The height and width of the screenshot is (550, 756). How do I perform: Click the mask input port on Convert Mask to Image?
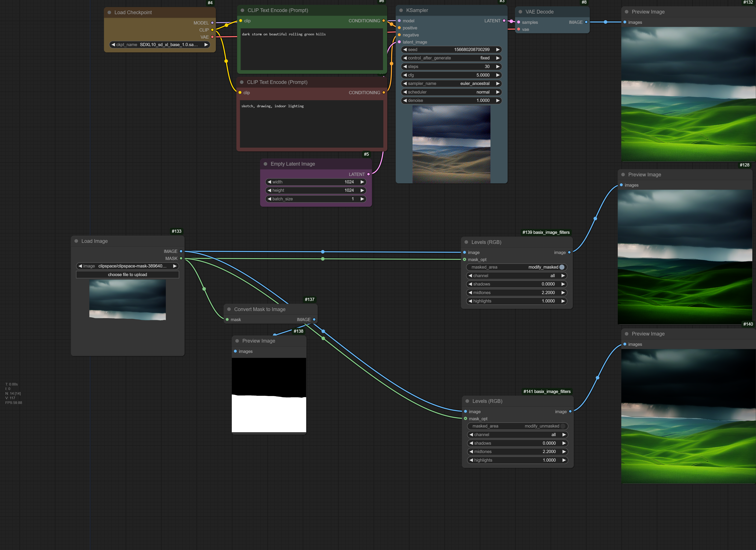point(227,319)
